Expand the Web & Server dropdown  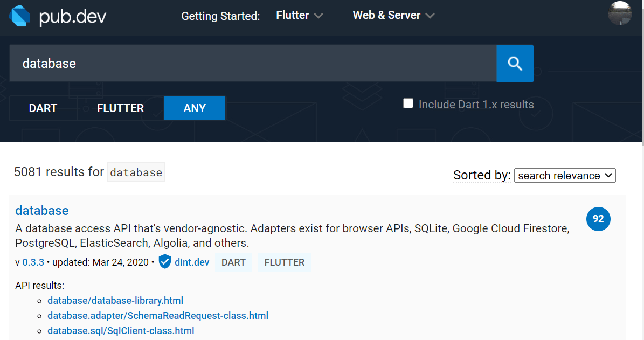coord(393,16)
